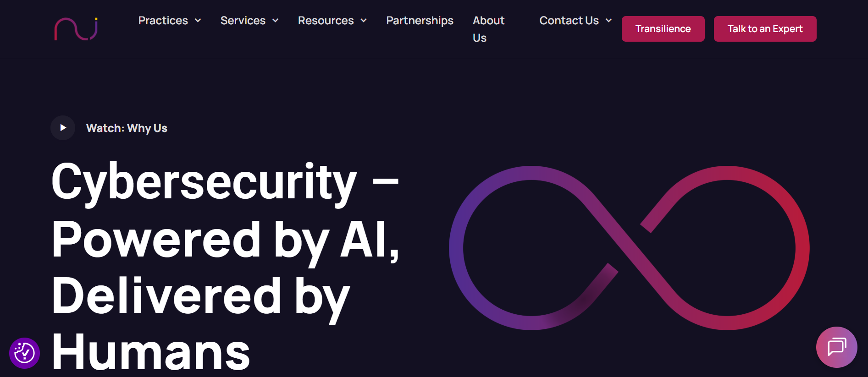
Task: Expand the Resources chevron arrow
Action: pos(364,21)
